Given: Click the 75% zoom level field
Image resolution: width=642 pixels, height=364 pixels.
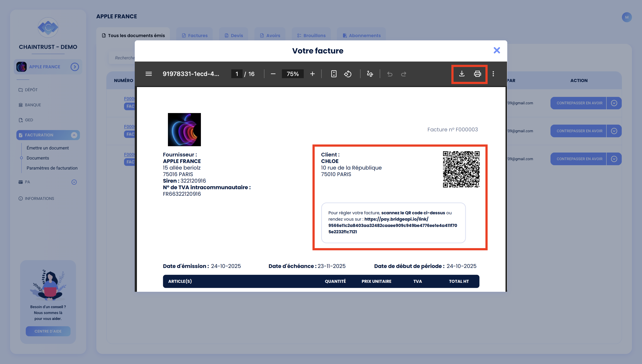Looking at the screenshot, I should coord(293,74).
